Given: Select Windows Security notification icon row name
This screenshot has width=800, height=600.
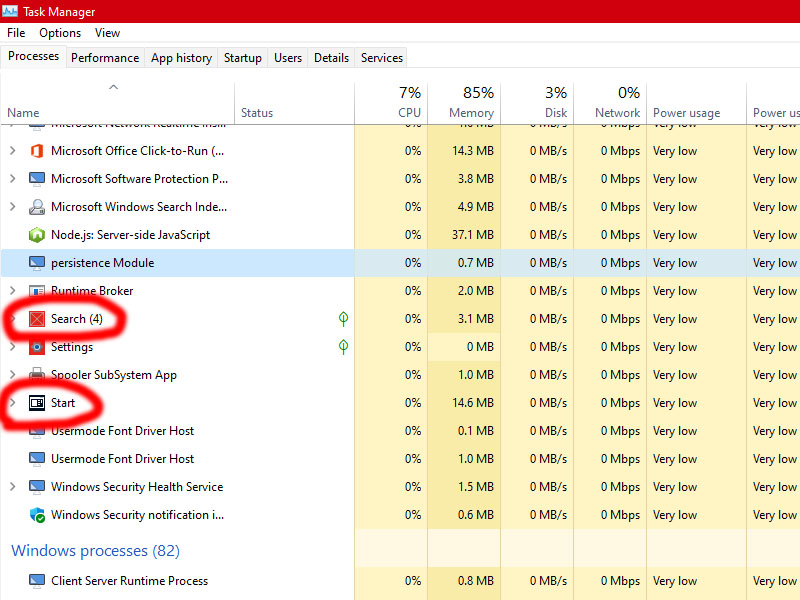Looking at the screenshot, I should click(137, 515).
